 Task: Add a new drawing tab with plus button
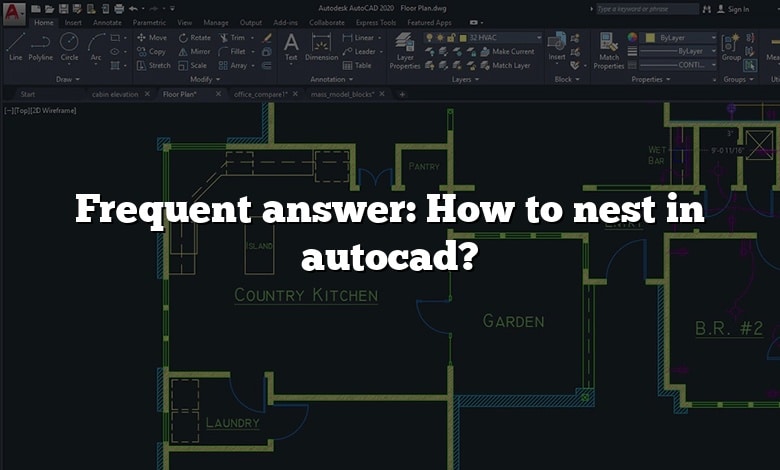pos(402,94)
